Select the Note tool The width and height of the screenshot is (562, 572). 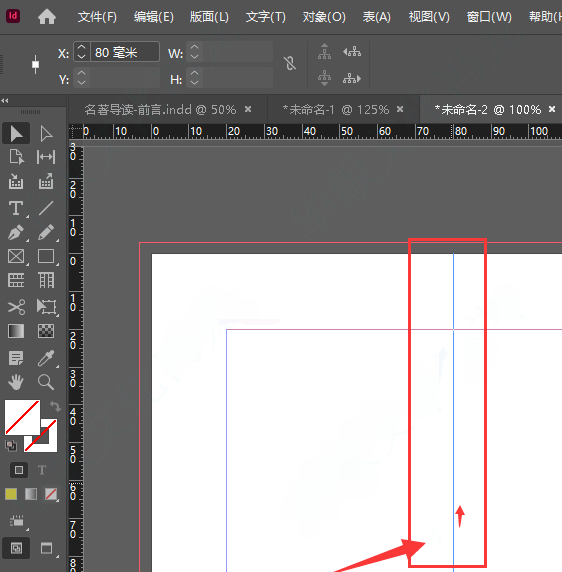16,358
